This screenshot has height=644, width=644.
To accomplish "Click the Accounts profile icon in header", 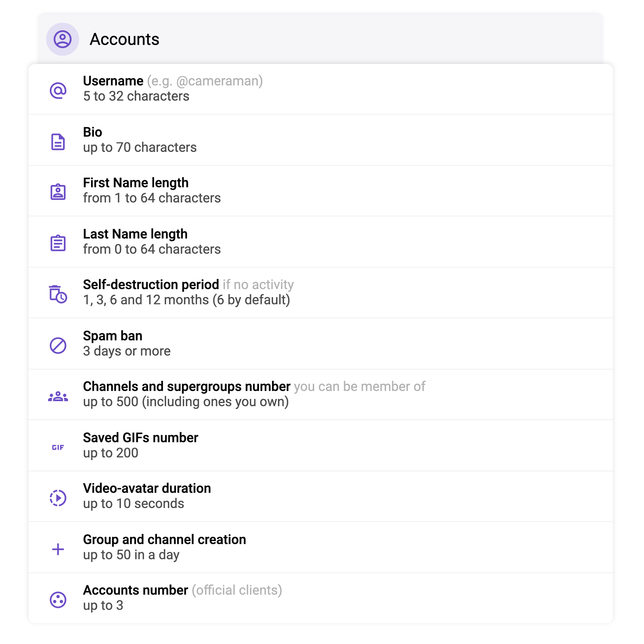I will tap(62, 39).
